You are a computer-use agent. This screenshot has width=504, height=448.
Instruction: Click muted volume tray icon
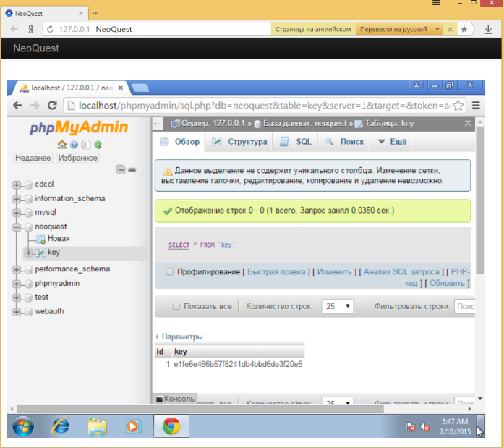pyautogui.click(x=425, y=427)
